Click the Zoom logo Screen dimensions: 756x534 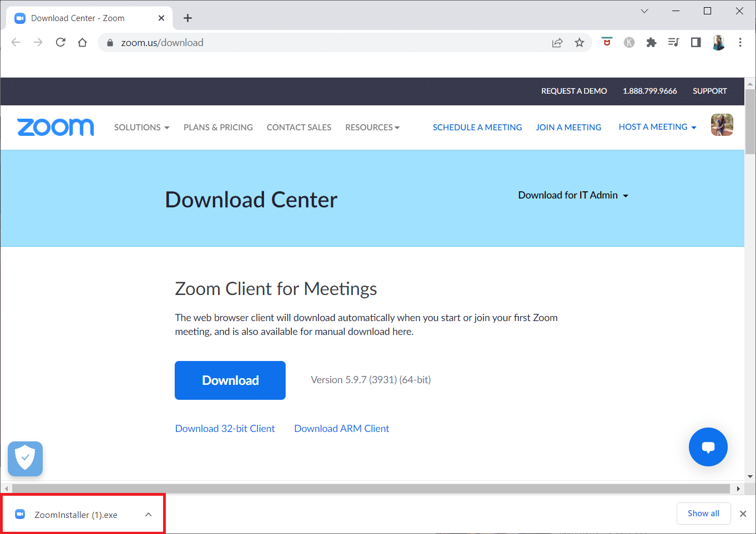(x=55, y=127)
